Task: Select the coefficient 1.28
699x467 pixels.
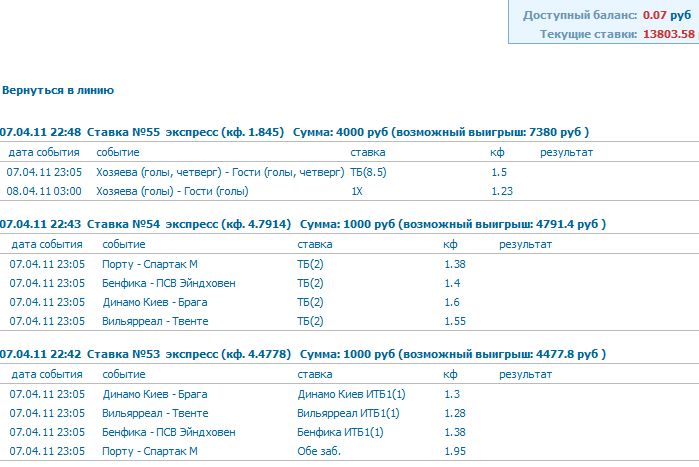Action: coord(455,414)
